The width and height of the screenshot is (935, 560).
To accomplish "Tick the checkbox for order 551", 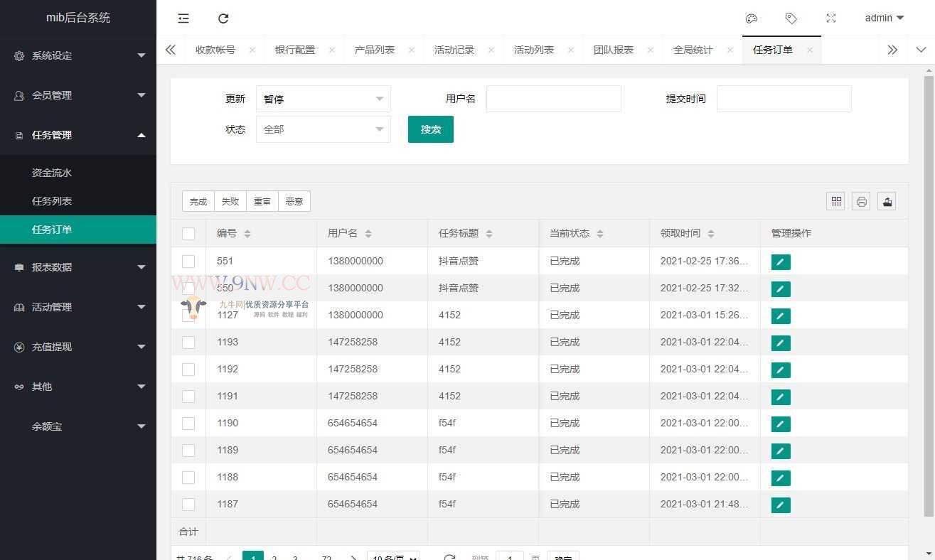I will pos(188,262).
